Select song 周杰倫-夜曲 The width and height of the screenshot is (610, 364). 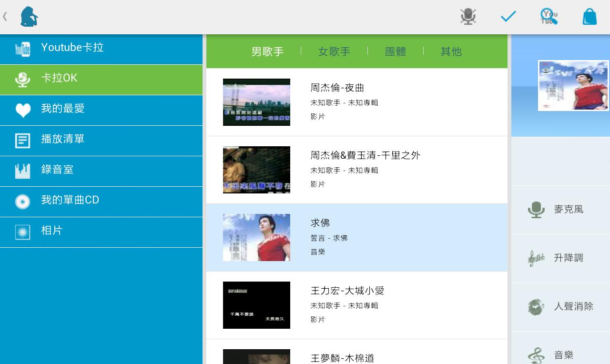[357, 102]
